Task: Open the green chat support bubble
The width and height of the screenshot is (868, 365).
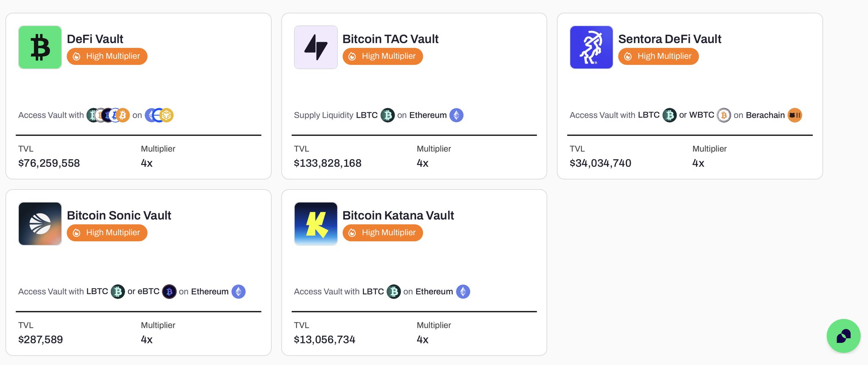Action: coord(843,336)
